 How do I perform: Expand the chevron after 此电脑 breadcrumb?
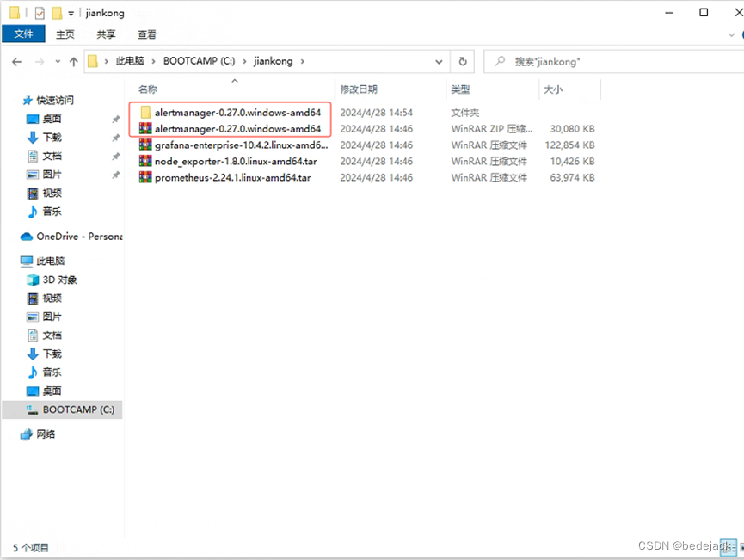153,61
